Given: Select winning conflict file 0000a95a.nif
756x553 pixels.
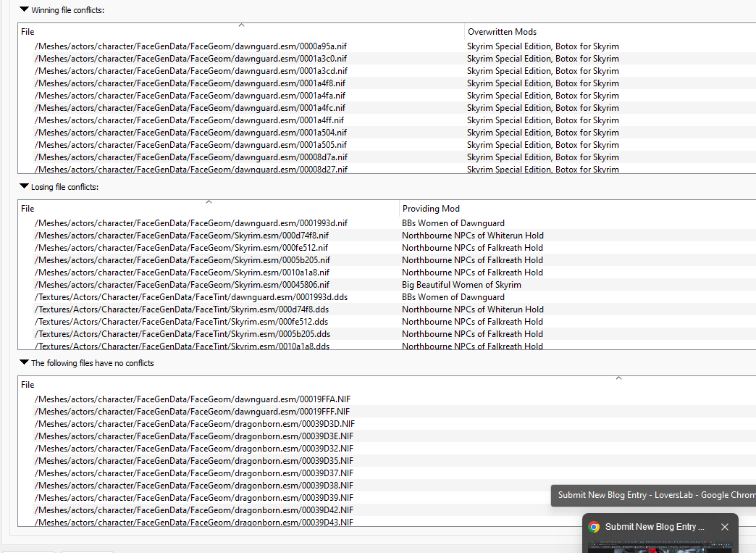Looking at the screenshot, I should pos(190,46).
